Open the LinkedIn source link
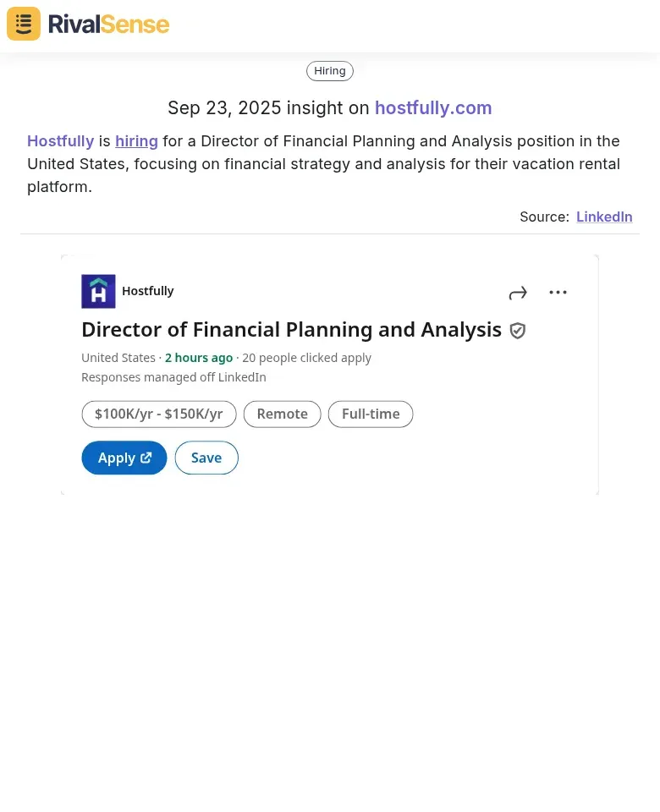The image size is (660, 812). pos(604,217)
